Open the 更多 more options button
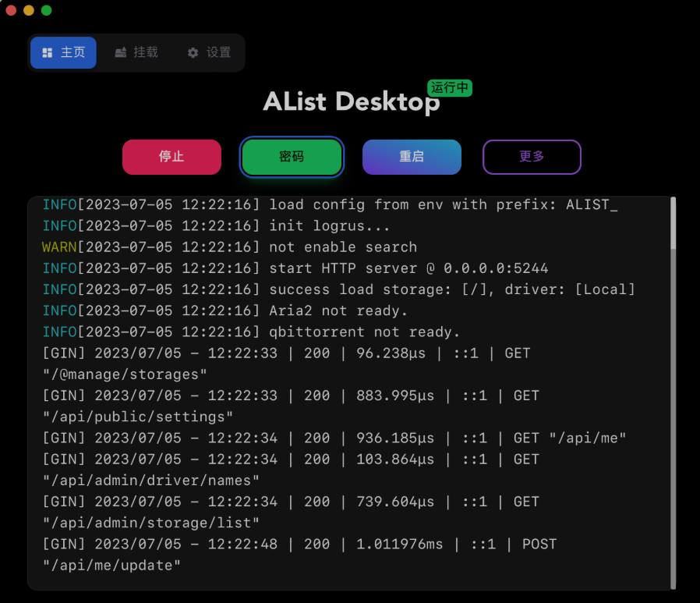700x603 pixels. (532, 157)
